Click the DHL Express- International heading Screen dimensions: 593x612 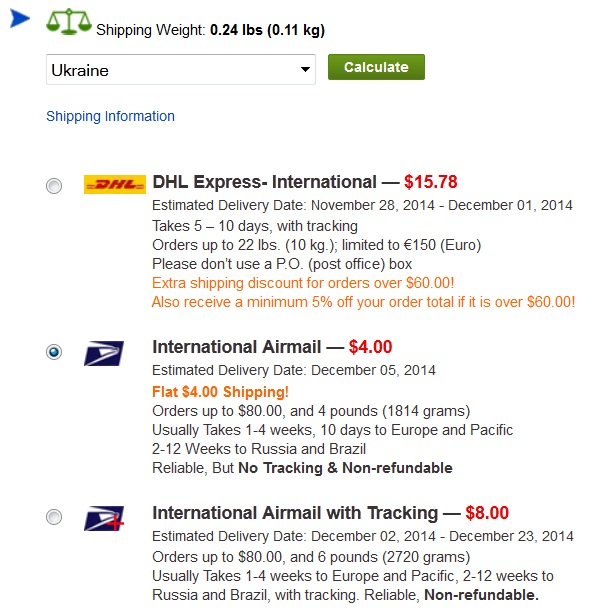point(264,182)
